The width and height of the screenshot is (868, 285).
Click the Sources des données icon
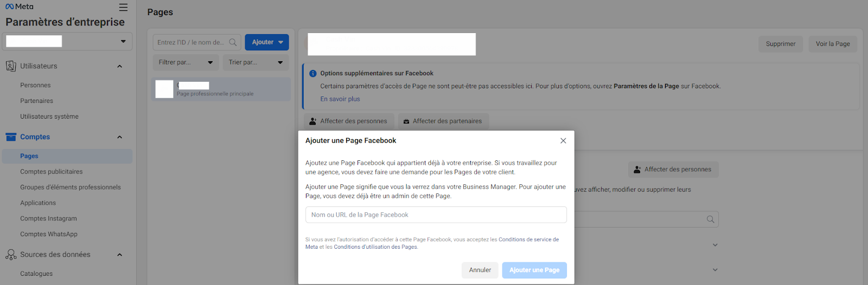11,255
